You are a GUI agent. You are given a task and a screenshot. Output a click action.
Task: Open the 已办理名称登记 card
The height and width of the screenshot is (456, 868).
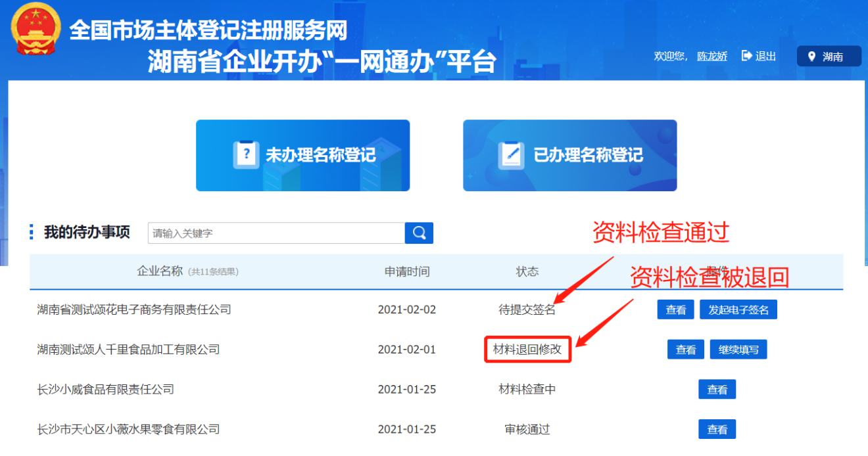click(569, 156)
